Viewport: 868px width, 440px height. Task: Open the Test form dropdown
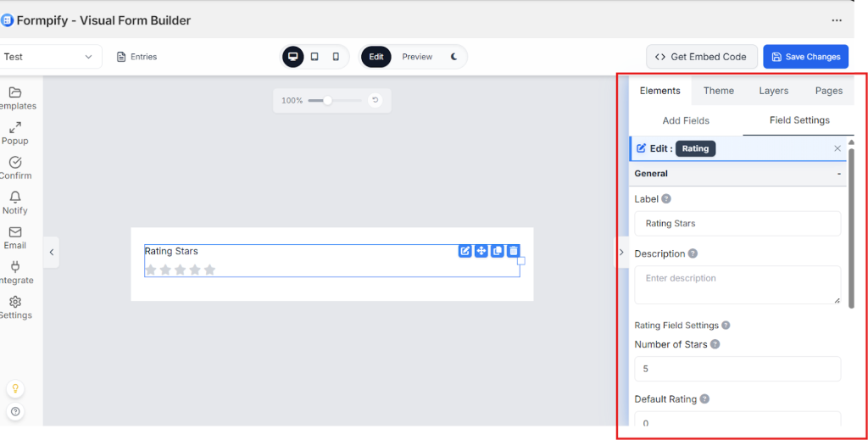pos(49,57)
